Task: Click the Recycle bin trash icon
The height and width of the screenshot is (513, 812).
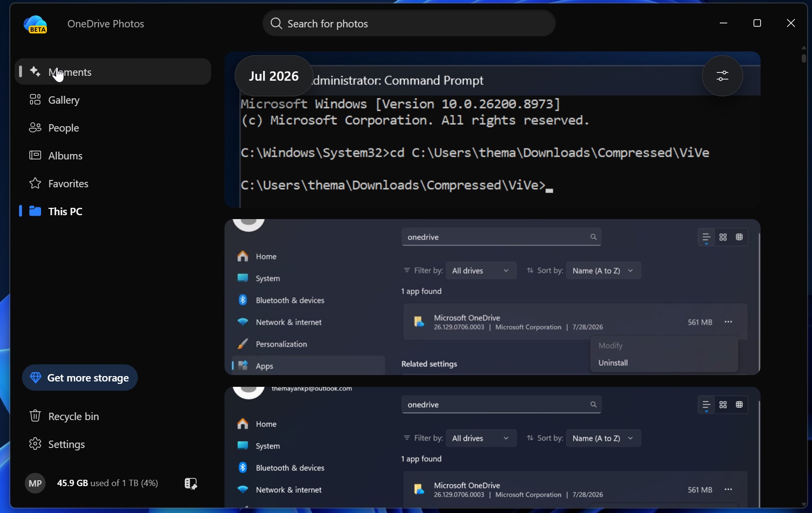Action: pos(35,416)
